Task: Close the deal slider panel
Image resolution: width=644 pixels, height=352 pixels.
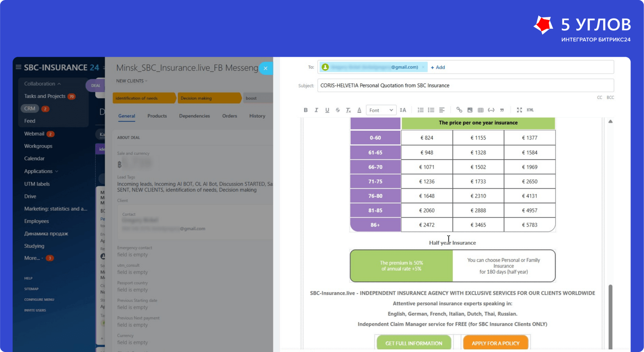Action: (266, 68)
